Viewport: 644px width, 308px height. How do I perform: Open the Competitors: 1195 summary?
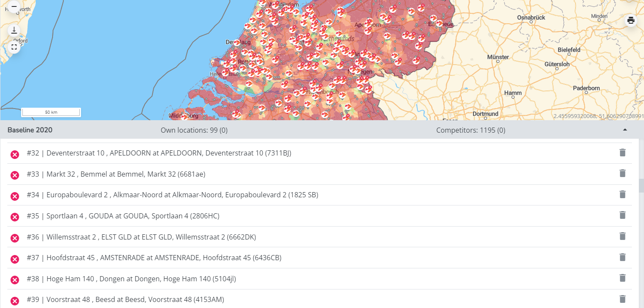pyautogui.click(x=470, y=130)
